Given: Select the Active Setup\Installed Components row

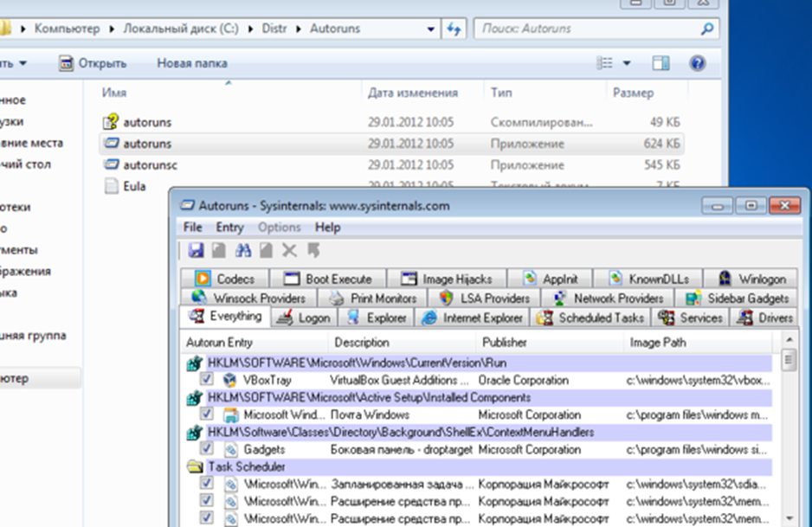Looking at the screenshot, I should point(479,397).
